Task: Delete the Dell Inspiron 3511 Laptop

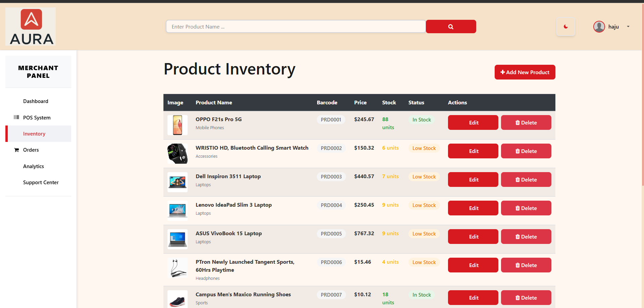Action: [526, 179]
